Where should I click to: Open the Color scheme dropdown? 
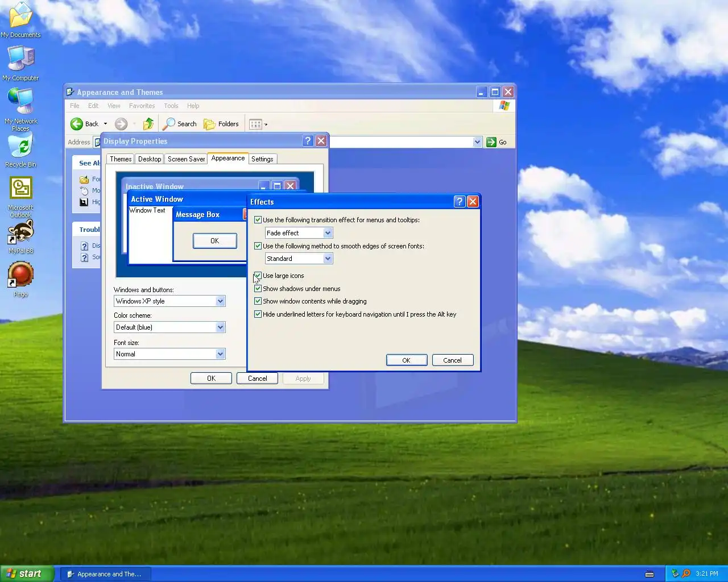tap(220, 327)
